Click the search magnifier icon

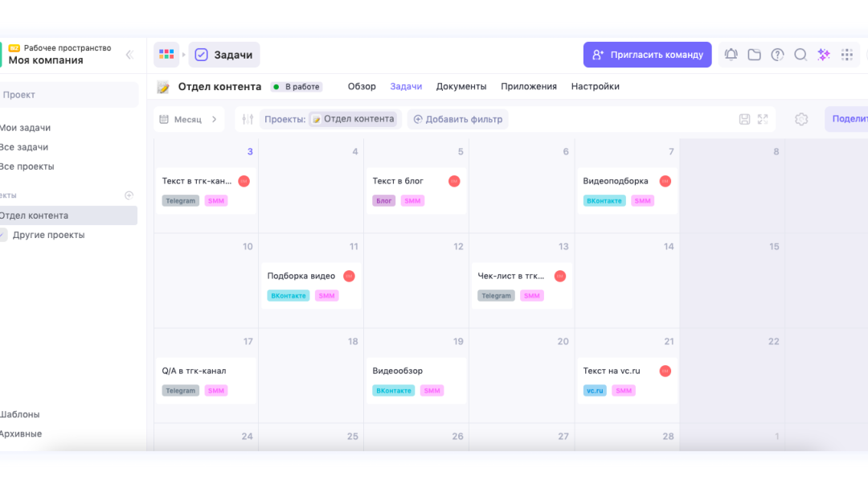(800, 55)
